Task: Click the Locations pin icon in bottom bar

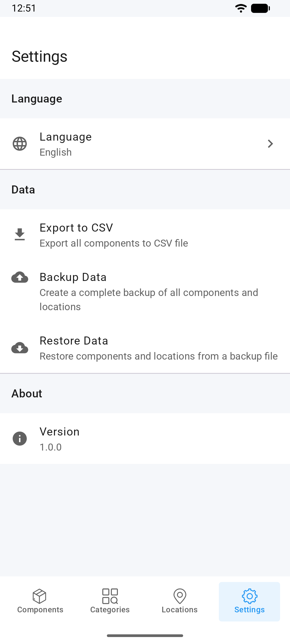Action: coord(180,596)
